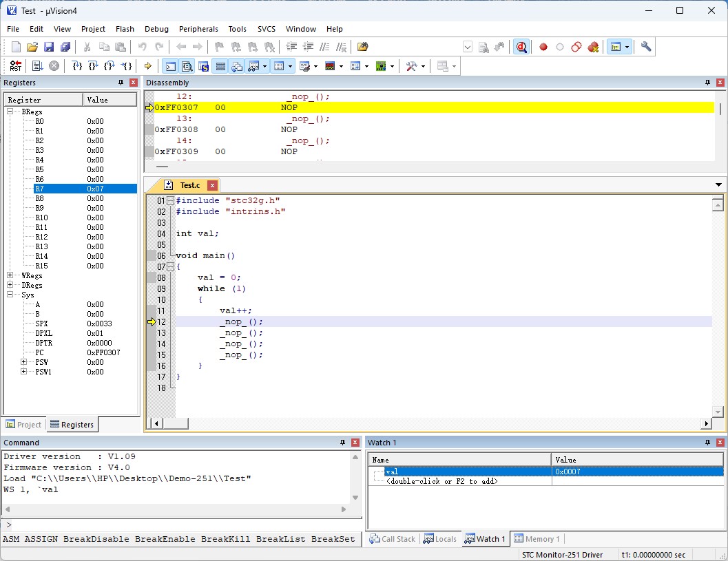The height and width of the screenshot is (561, 728).
Task: Click the Save All toolbar icon
Action: [x=65, y=47]
